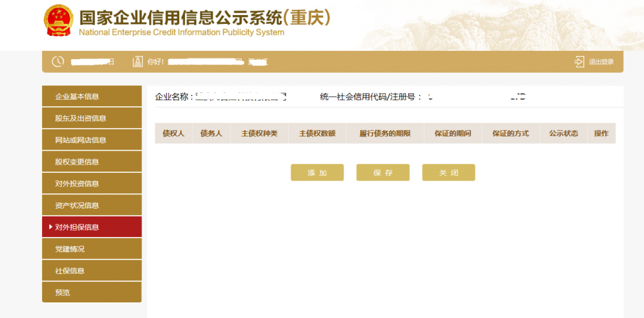
Task: Click the user profile icon beside 你好
Action: (x=138, y=62)
